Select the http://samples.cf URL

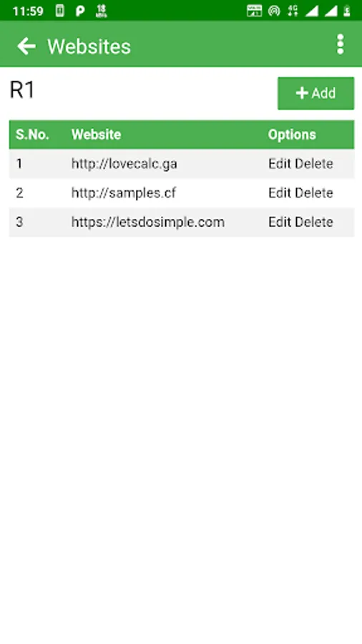click(124, 193)
